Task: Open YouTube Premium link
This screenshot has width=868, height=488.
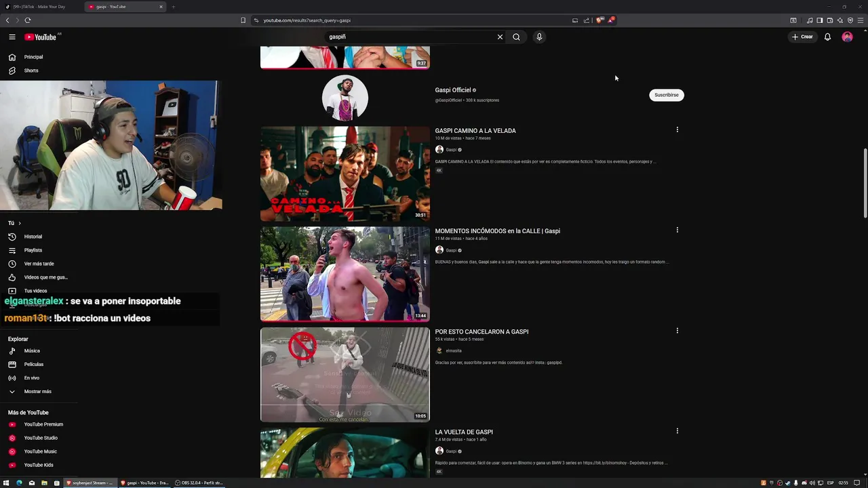Action: (x=42, y=424)
